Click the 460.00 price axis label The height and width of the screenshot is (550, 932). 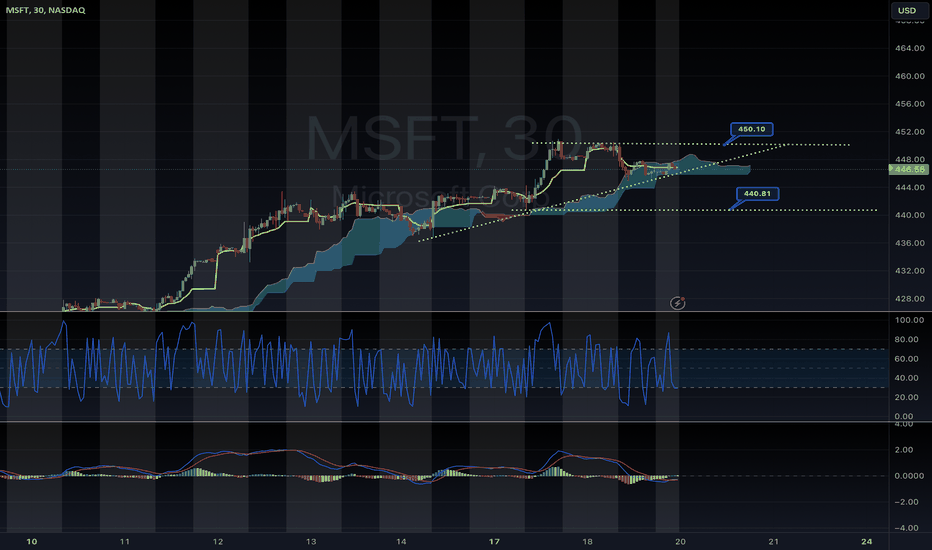pos(909,76)
